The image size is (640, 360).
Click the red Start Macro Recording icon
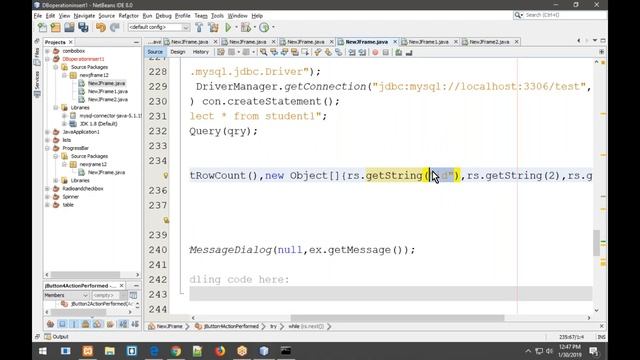(x=375, y=52)
